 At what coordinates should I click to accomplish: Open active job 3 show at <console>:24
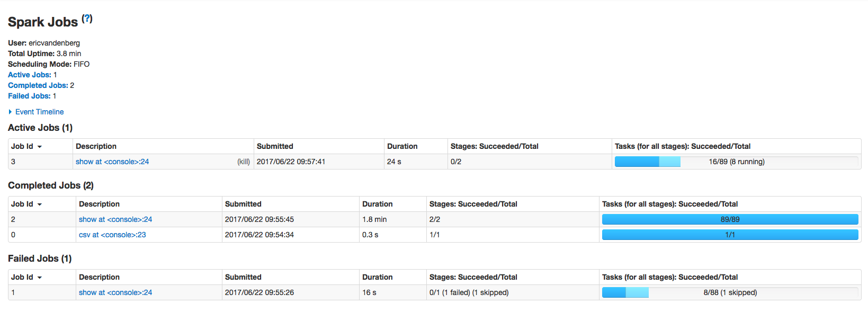pyautogui.click(x=112, y=162)
